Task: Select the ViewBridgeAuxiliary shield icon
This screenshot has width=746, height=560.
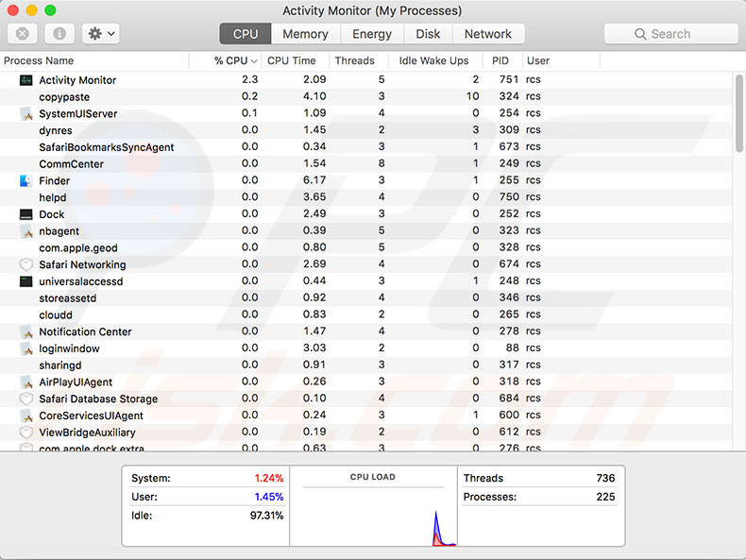Action: coord(25,433)
